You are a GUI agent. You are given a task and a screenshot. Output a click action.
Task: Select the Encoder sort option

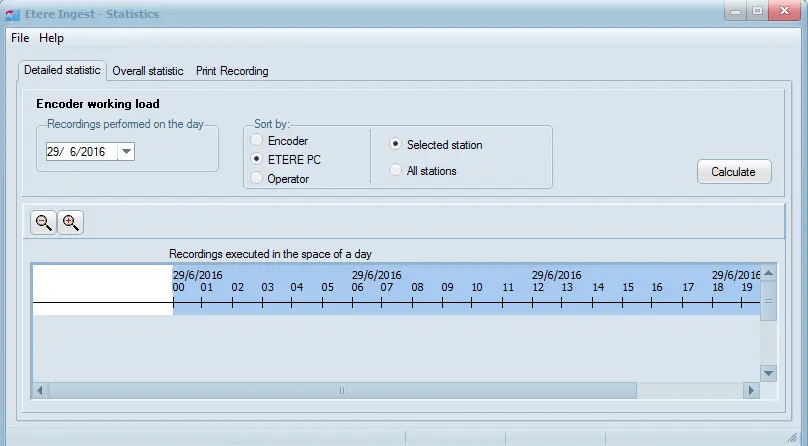click(257, 141)
